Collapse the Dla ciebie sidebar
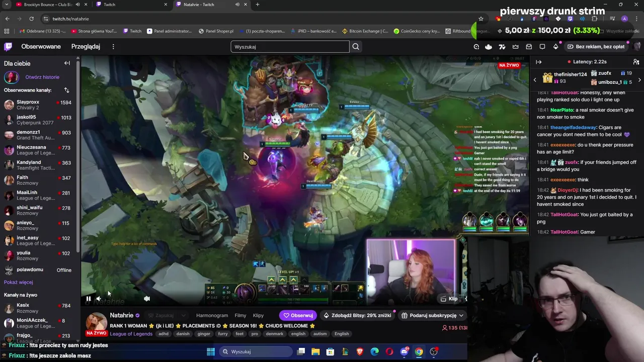The image size is (644, 362). 67,63
